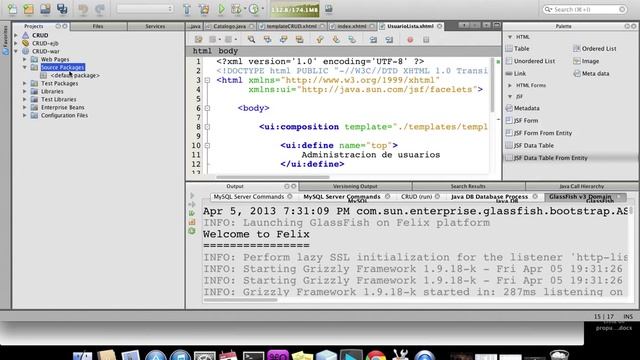
Task: Click the memory usage indicator 112.8/174.1MB
Action: coord(295,9)
